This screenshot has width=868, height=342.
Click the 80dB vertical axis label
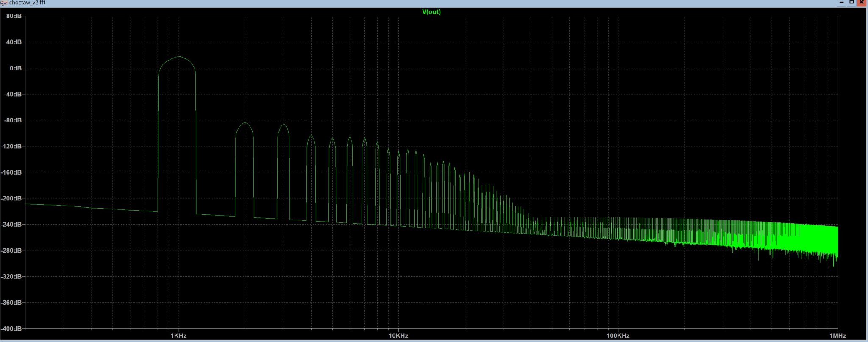14,16
